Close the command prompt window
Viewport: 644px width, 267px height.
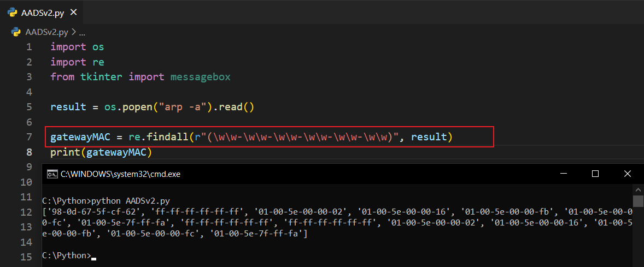628,174
